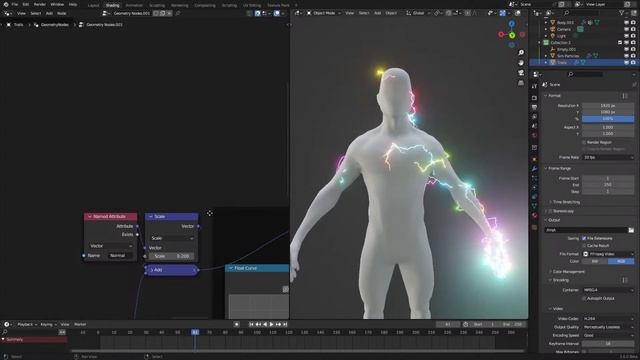
Task: Open the Output Quality dropdown
Action: pos(608,327)
